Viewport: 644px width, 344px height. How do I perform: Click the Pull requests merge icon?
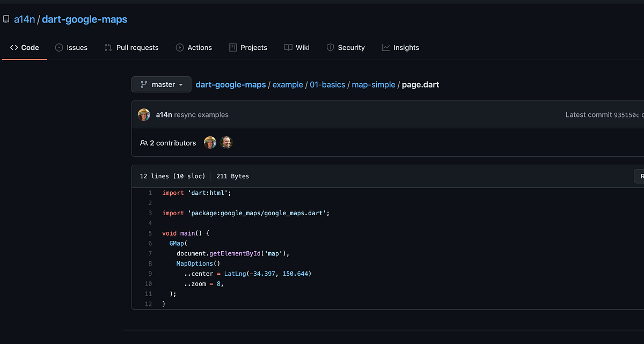click(107, 47)
